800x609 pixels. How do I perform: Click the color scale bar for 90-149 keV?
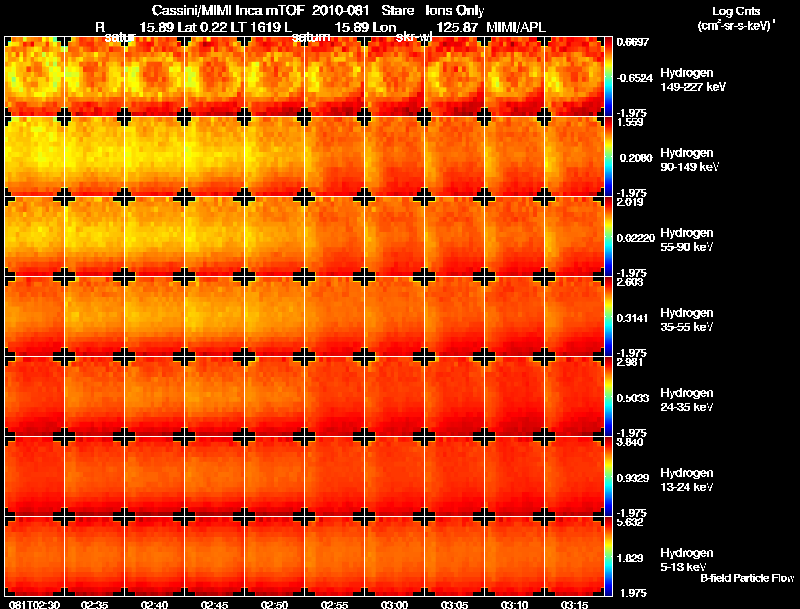coord(608,157)
